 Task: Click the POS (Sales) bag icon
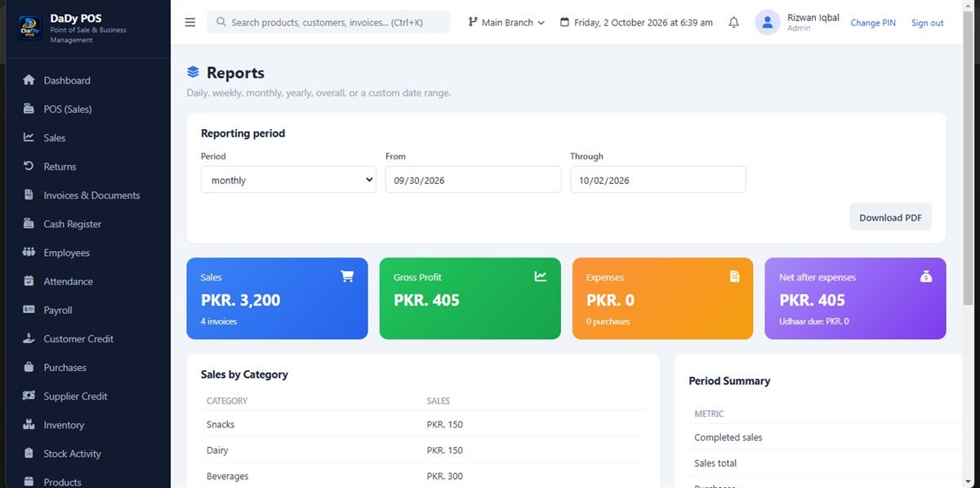29,109
